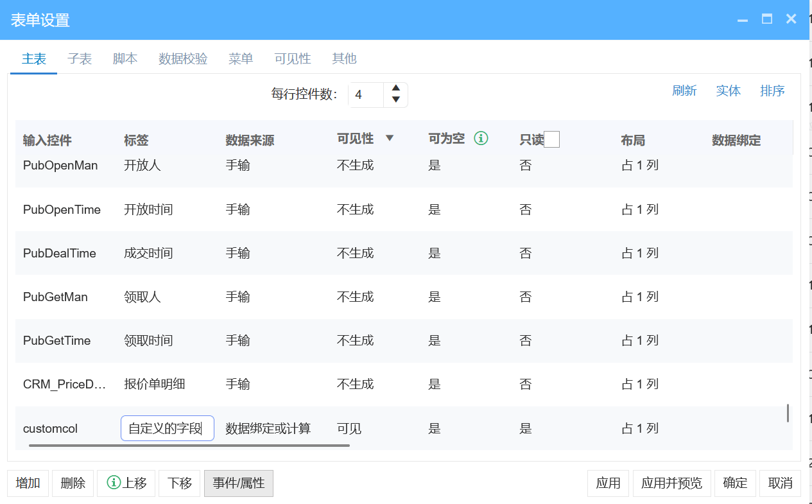Switch to the 子表 tab
The height and width of the screenshot is (504, 812).
pyautogui.click(x=80, y=58)
